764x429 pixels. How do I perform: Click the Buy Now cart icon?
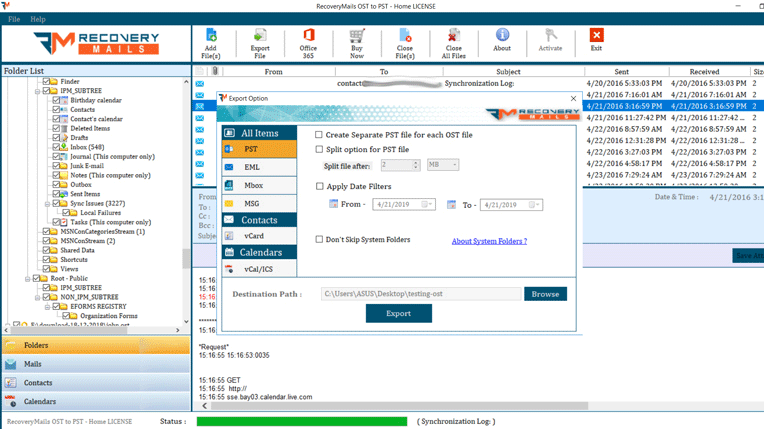(x=357, y=36)
